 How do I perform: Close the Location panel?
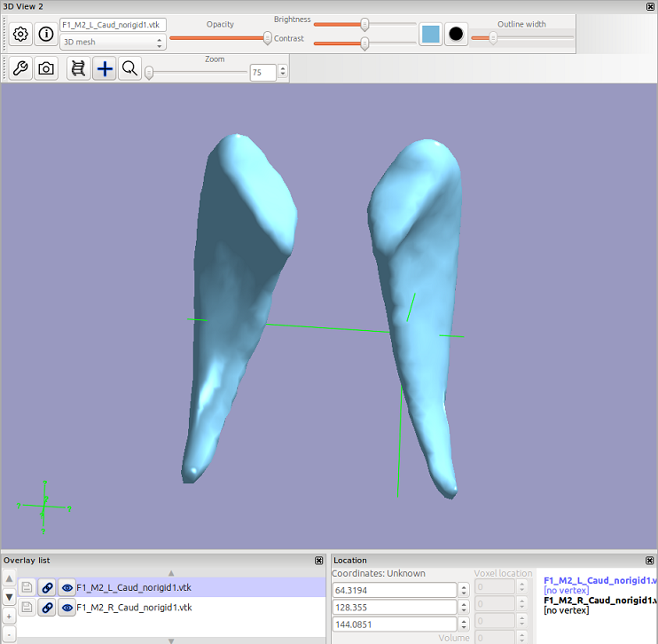pyautogui.click(x=650, y=561)
